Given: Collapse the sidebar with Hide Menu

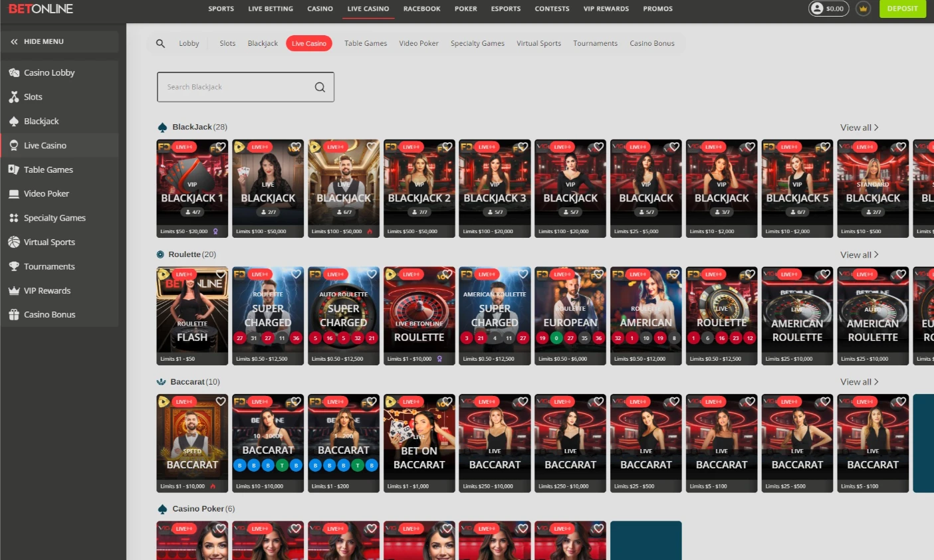Looking at the screenshot, I should [x=38, y=41].
